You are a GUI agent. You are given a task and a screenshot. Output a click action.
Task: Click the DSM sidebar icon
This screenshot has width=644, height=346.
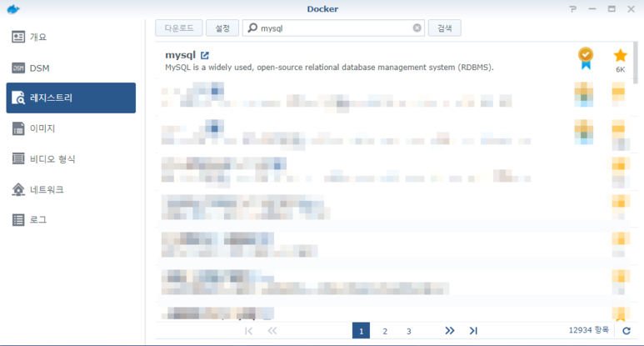pos(18,68)
